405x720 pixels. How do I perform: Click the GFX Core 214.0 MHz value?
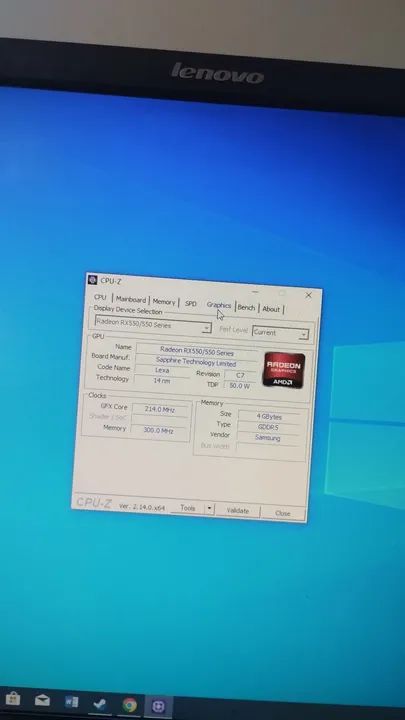click(x=160, y=409)
